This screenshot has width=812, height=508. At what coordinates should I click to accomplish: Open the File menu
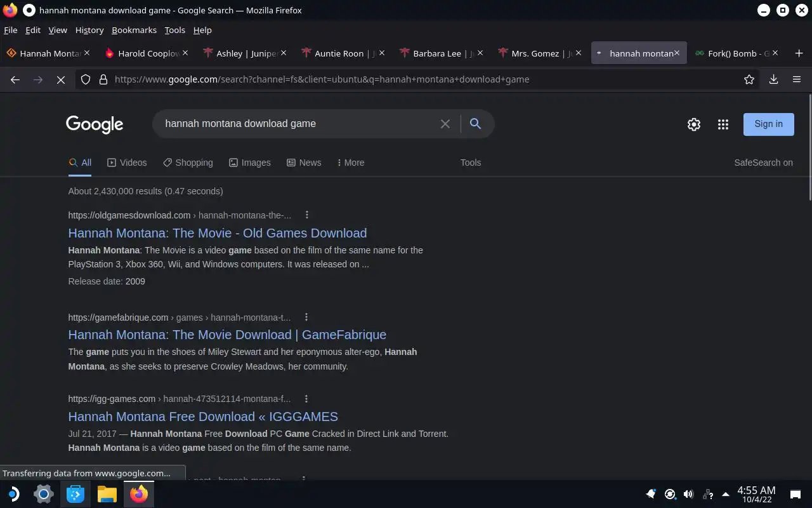11,30
